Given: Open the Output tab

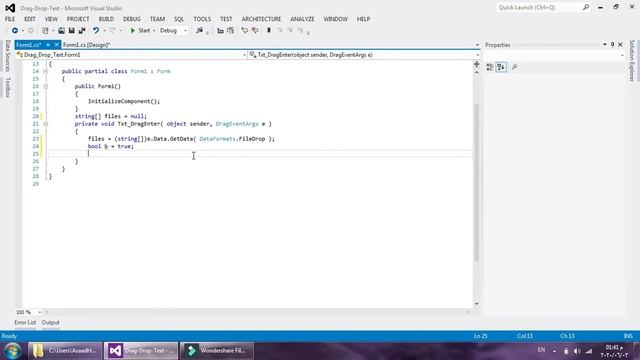Looking at the screenshot, I should coord(51,322).
